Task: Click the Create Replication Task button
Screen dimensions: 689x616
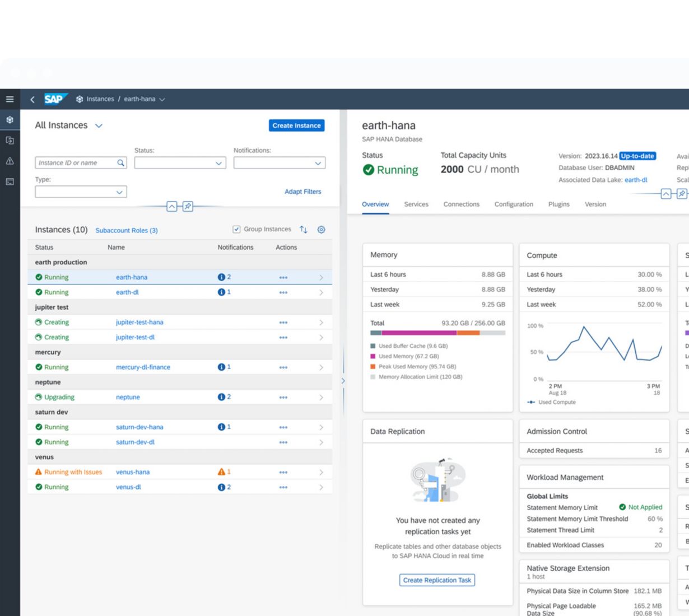Action: tap(437, 580)
